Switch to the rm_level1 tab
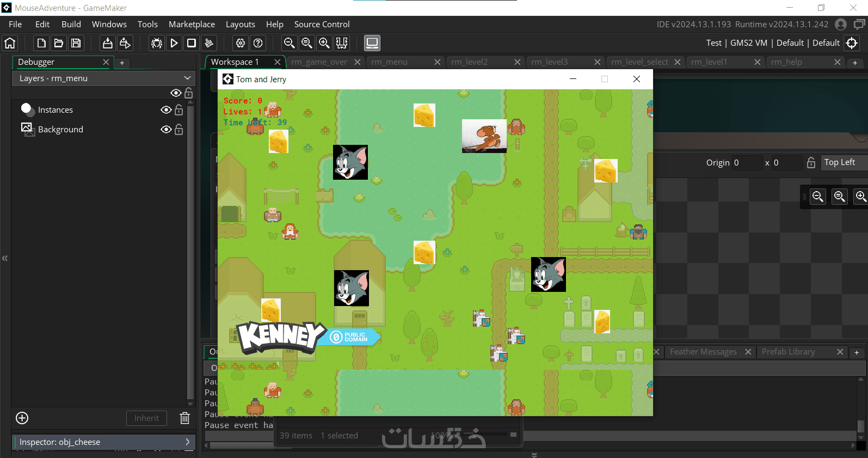Screen dimensions: 868x458 point(709,62)
